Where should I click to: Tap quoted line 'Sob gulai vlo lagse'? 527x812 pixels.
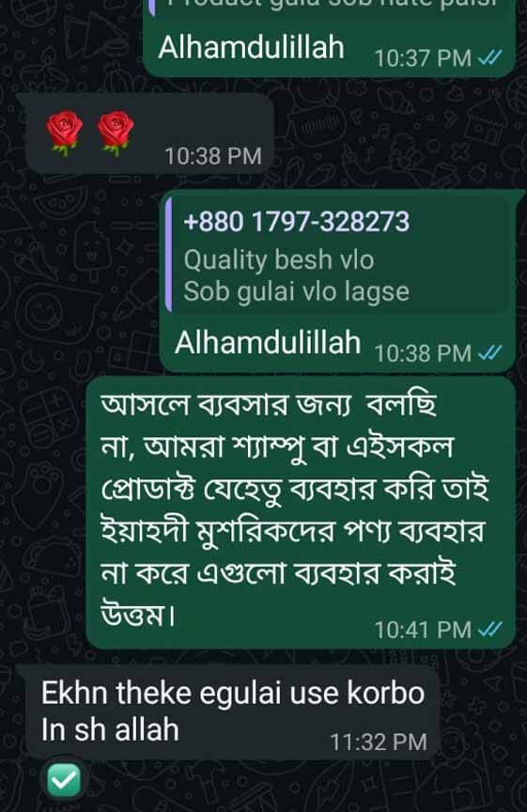[x=297, y=291]
